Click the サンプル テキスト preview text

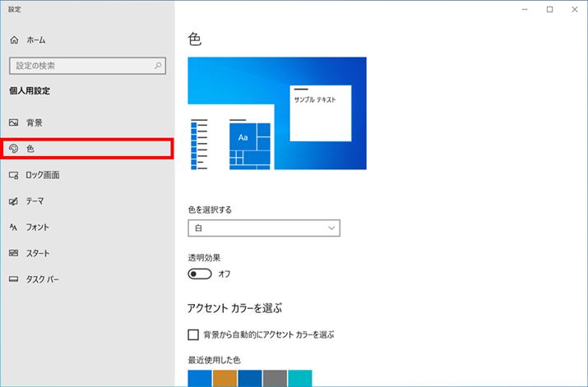(315, 99)
